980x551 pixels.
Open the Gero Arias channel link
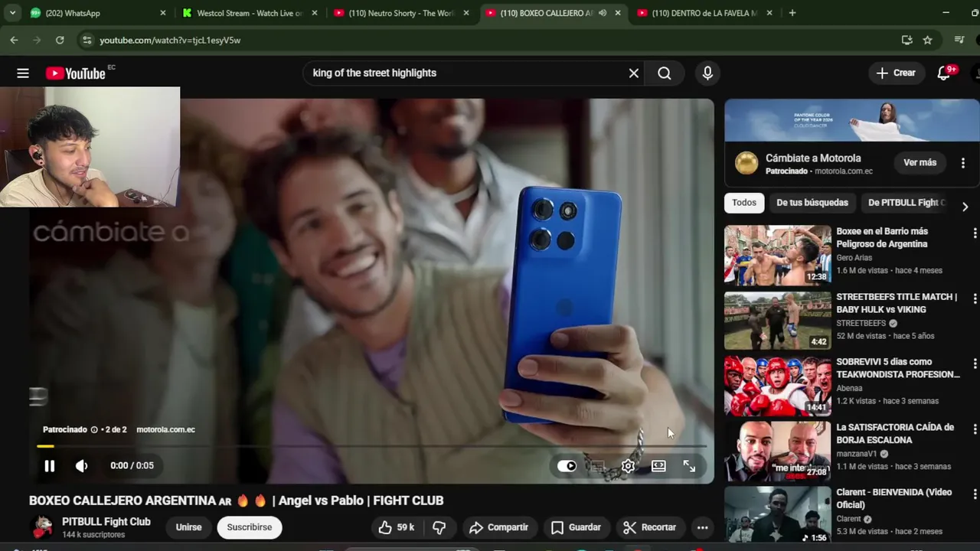pos(854,258)
